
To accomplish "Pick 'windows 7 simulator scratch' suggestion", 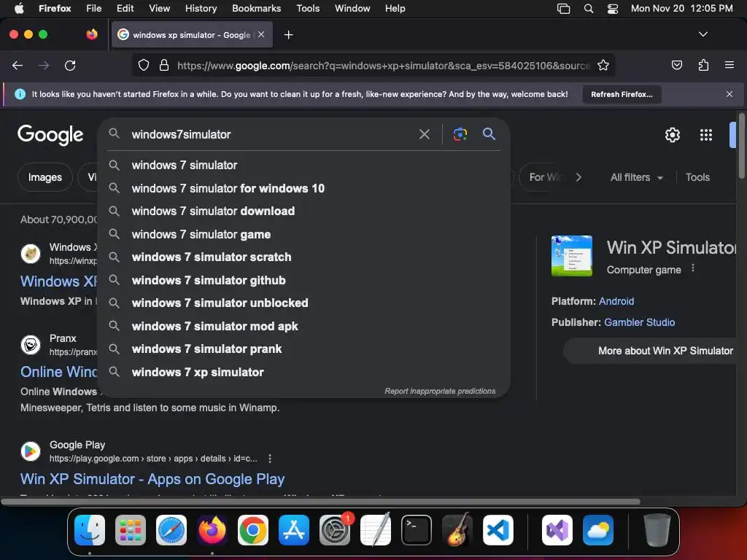I will click(x=303, y=257).
